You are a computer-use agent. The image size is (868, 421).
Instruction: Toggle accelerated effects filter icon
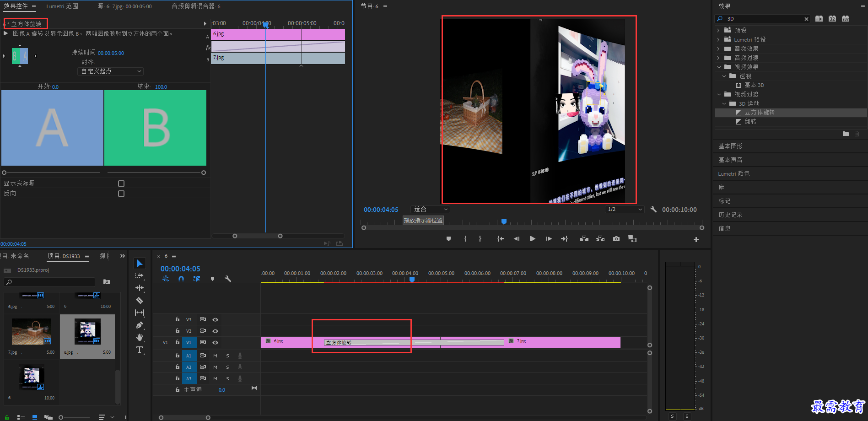point(819,19)
